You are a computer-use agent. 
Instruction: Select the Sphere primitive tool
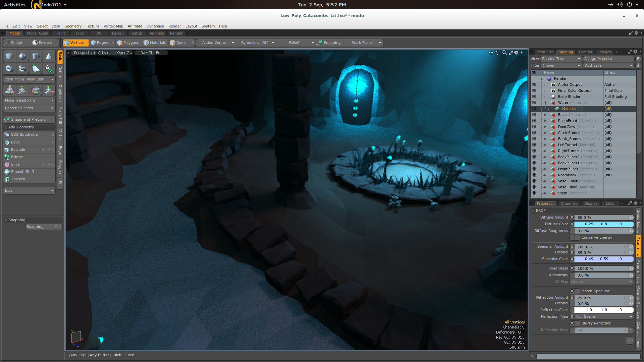22,56
